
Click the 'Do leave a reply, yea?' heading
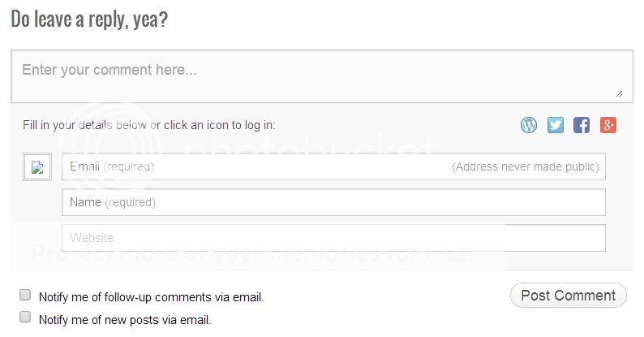[89, 19]
